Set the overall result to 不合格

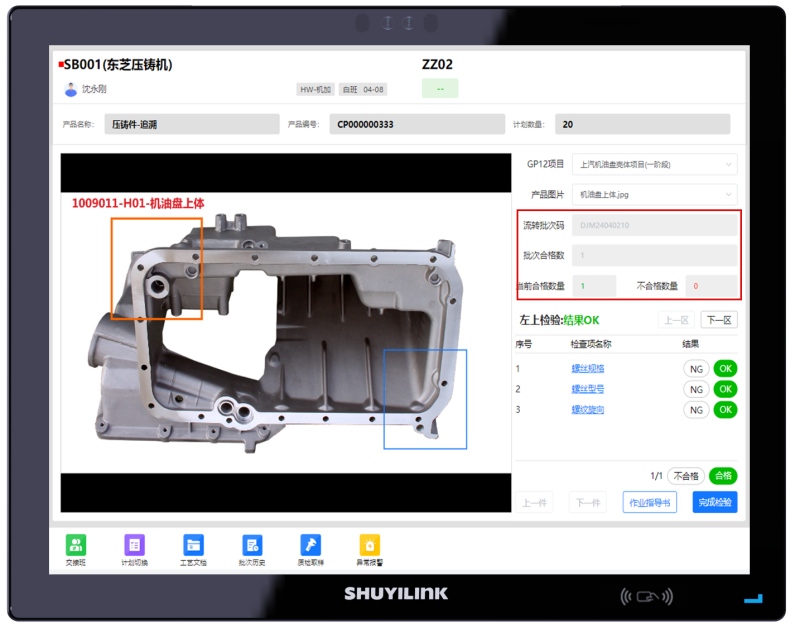(685, 476)
